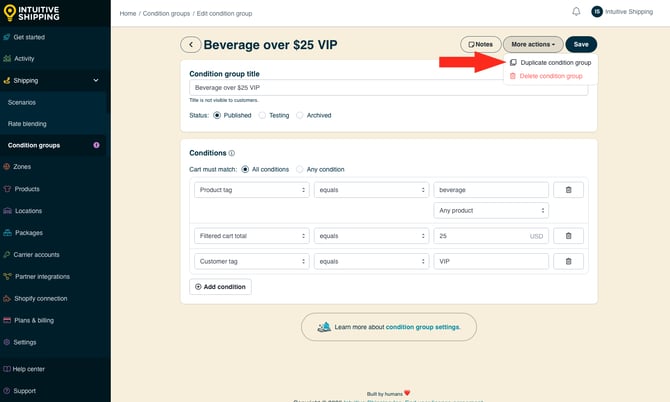Go to Home breadcrumb
This screenshot has height=402, width=670.
pyautogui.click(x=128, y=14)
